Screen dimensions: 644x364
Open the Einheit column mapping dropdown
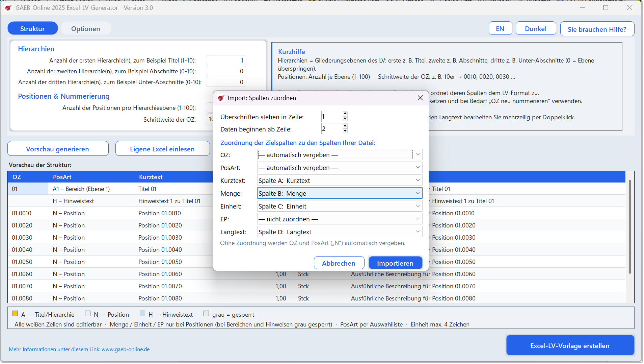click(x=340, y=206)
